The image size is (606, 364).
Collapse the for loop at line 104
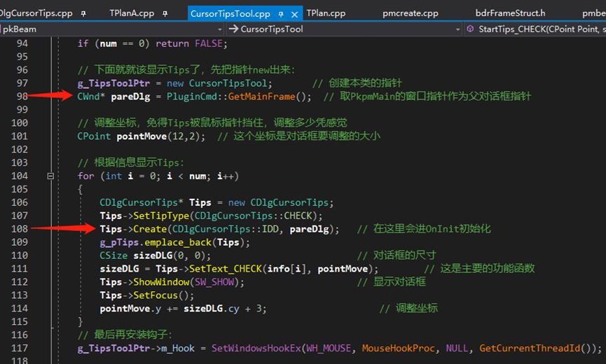pos(50,176)
